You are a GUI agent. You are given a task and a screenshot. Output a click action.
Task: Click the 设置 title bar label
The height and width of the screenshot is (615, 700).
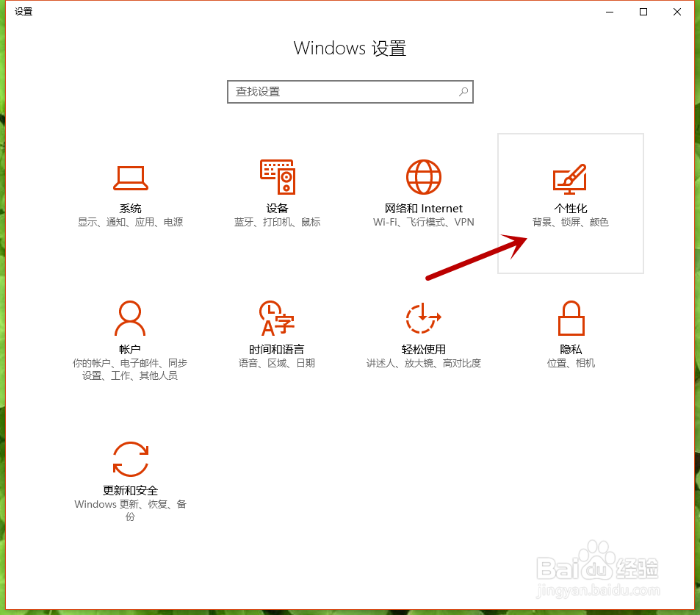(x=22, y=12)
